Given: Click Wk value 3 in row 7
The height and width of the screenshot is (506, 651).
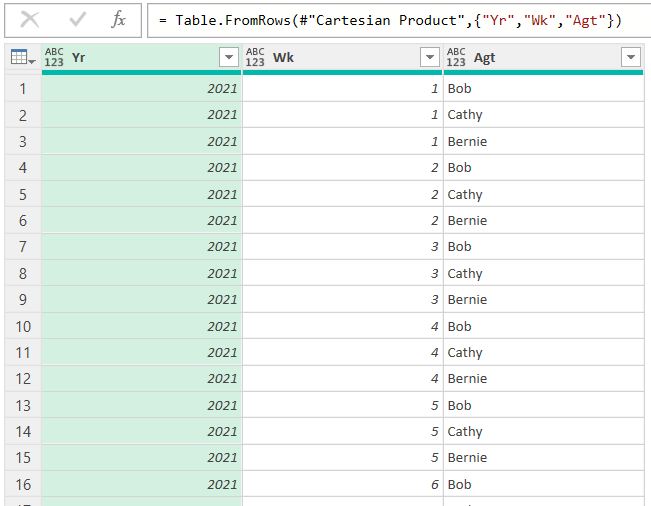Looking at the screenshot, I should pyautogui.click(x=343, y=247).
